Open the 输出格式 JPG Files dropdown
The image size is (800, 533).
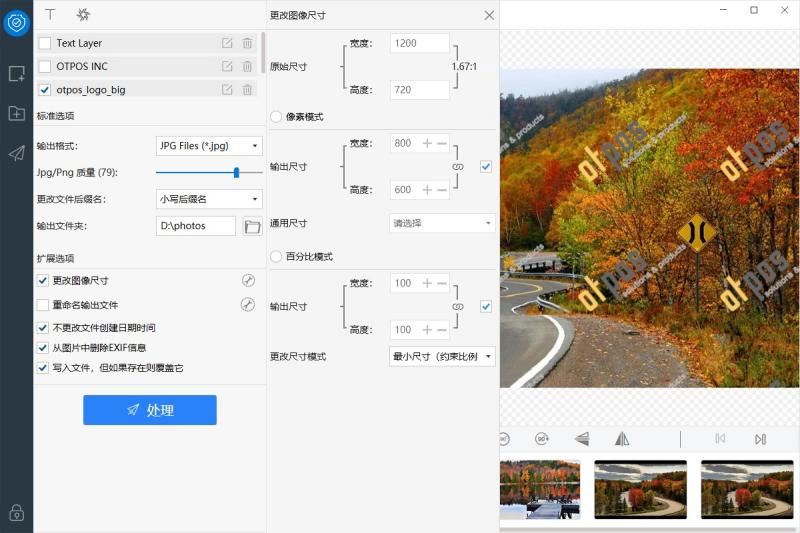pos(209,146)
